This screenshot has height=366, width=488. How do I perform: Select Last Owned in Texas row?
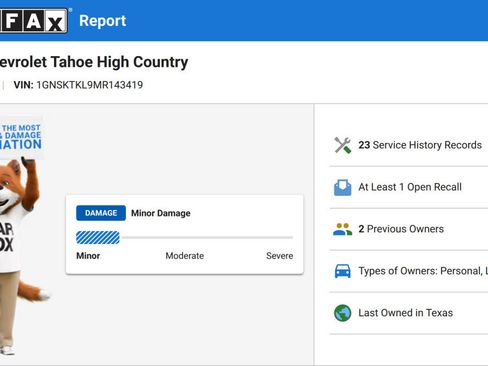[409, 313]
